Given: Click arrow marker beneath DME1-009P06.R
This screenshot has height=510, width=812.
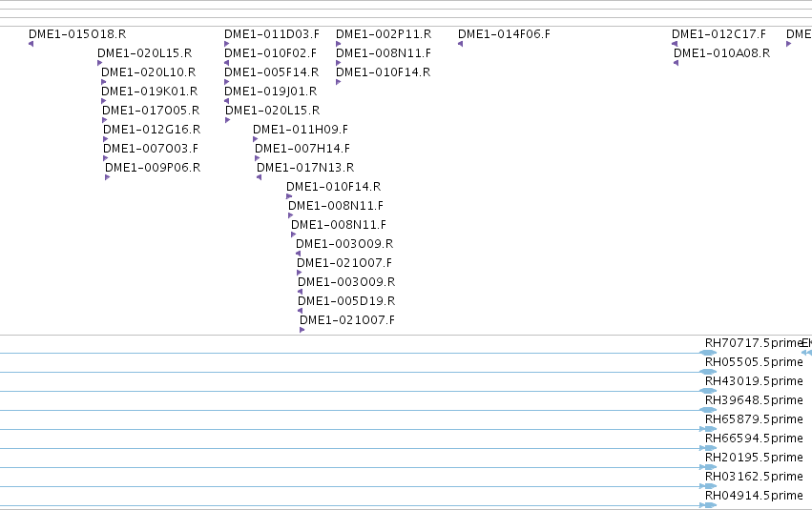Looking at the screenshot, I should point(107,177).
